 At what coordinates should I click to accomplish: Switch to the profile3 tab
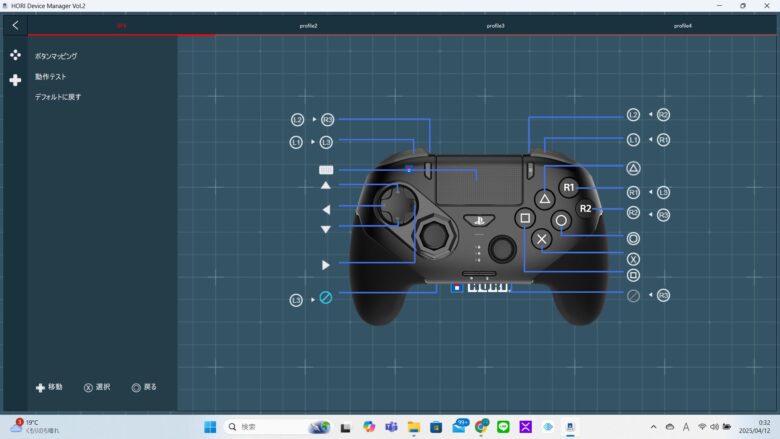(x=495, y=26)
